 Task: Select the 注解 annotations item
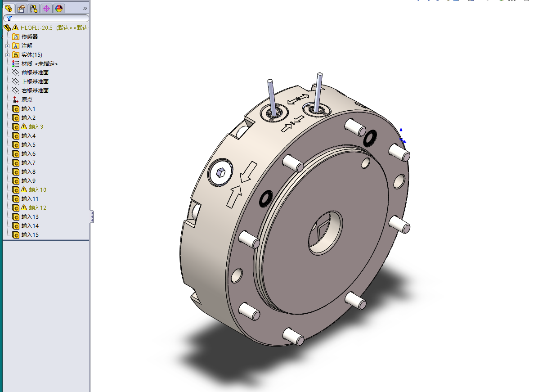27,45
